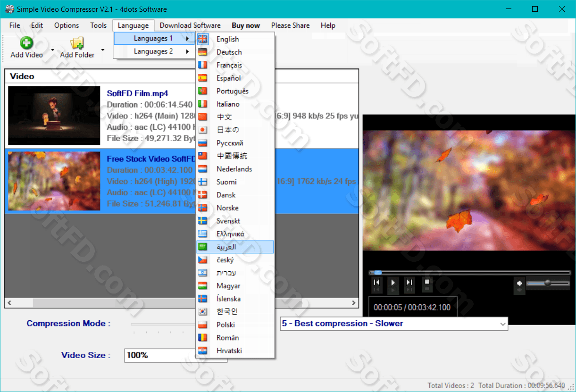Select العربية from the language list
The image size is (576, 392).
point(235,247)
